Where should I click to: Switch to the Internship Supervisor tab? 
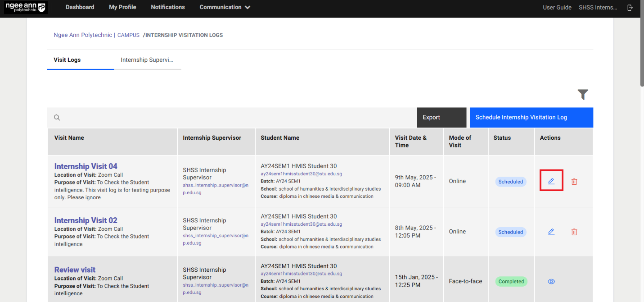(147, 60)
